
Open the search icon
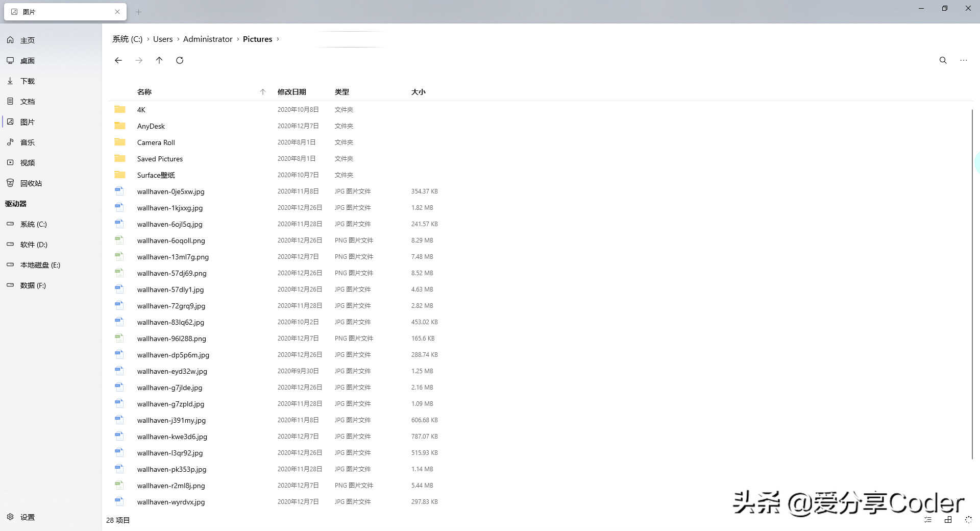click(x=943, y=60)
